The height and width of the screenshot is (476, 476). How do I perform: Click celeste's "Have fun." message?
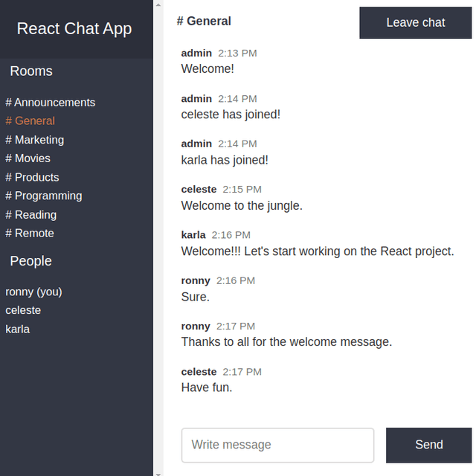[207, 387]
